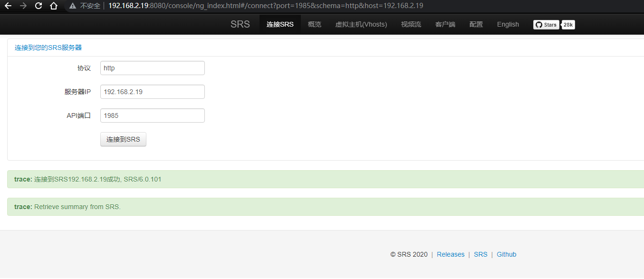The width and height of the screenshot is (644, 279).
Task: Click the GitHub Stars badge
Action: (546, 25)
